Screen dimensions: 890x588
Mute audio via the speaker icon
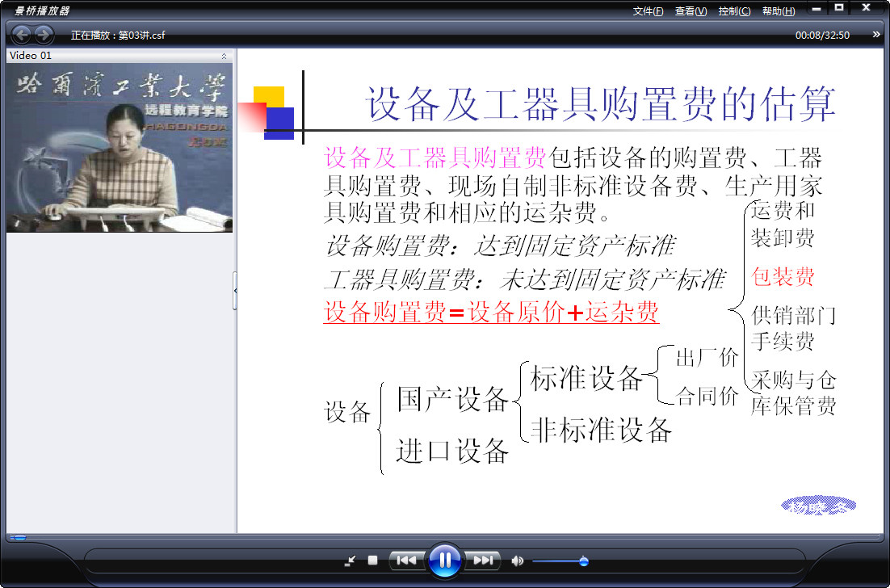tap(517, 561)
